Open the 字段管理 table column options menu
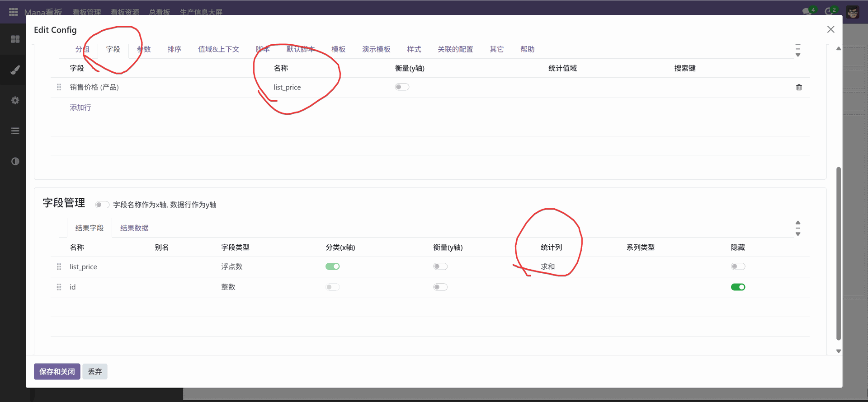This screenshot has width=868, height=402. [x=798, y=228]
